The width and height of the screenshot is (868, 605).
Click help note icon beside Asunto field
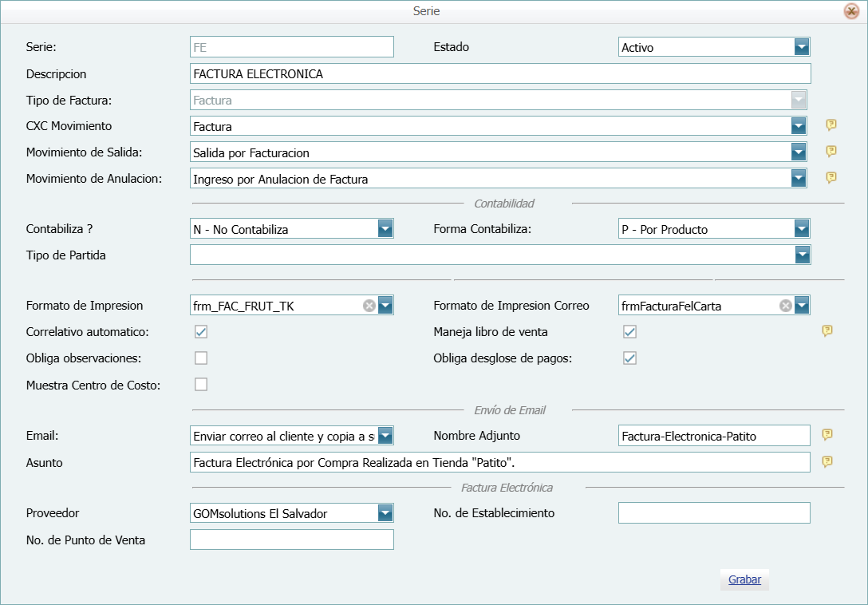pyautogui.click(x=827, y=462)
